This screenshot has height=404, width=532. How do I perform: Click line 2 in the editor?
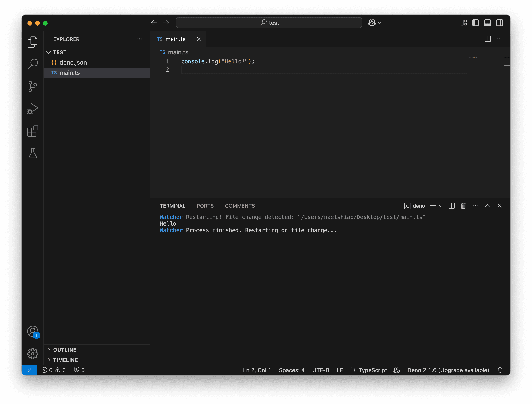(x=324, y=70)
